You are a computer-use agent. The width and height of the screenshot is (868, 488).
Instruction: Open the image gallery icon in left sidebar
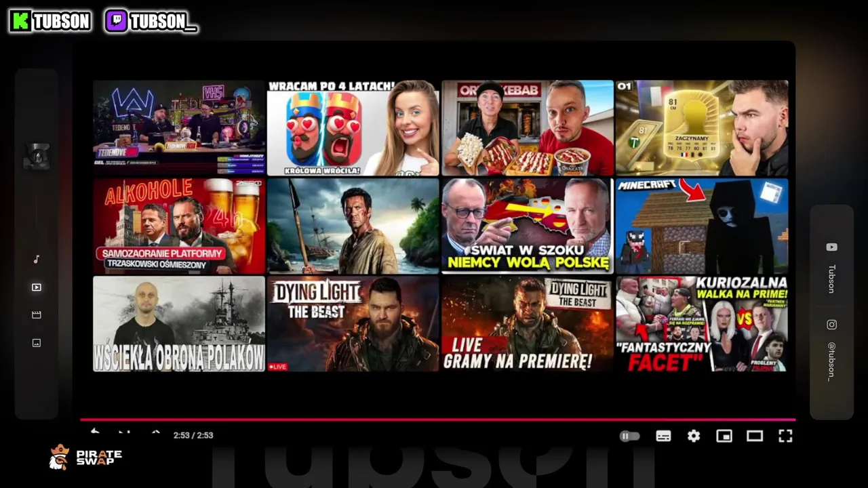point(37,343)
